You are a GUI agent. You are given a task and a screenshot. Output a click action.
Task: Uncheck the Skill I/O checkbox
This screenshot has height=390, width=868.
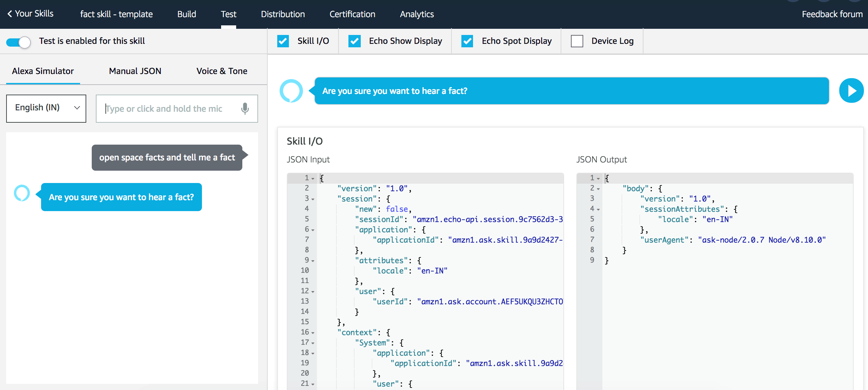coord(283,41)
